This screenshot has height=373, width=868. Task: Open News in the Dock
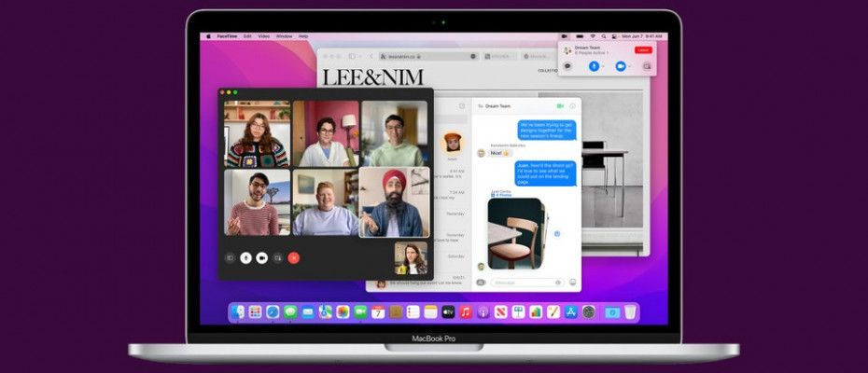501,311
